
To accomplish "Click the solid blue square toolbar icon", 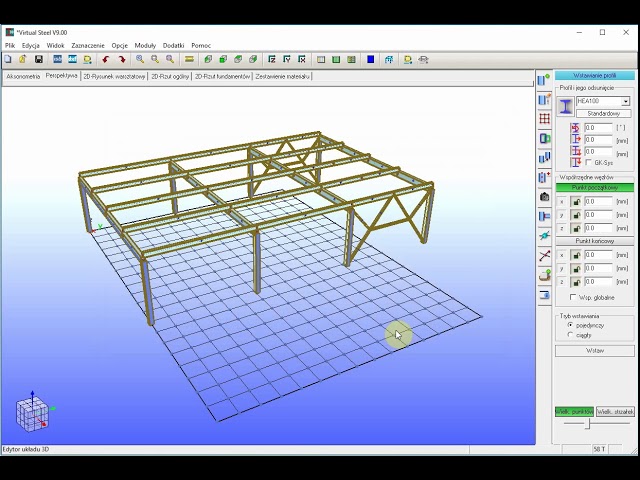I will pyautogui.click(x=371, y=60).
